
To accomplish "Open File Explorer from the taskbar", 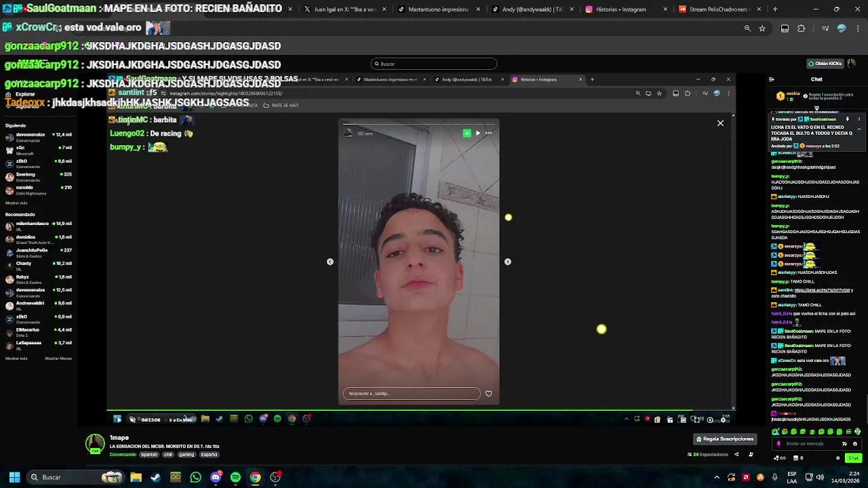I will (x=136, y=477).
